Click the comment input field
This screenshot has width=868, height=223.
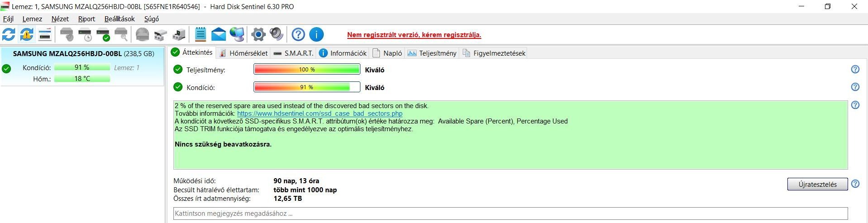click(510, 214)
